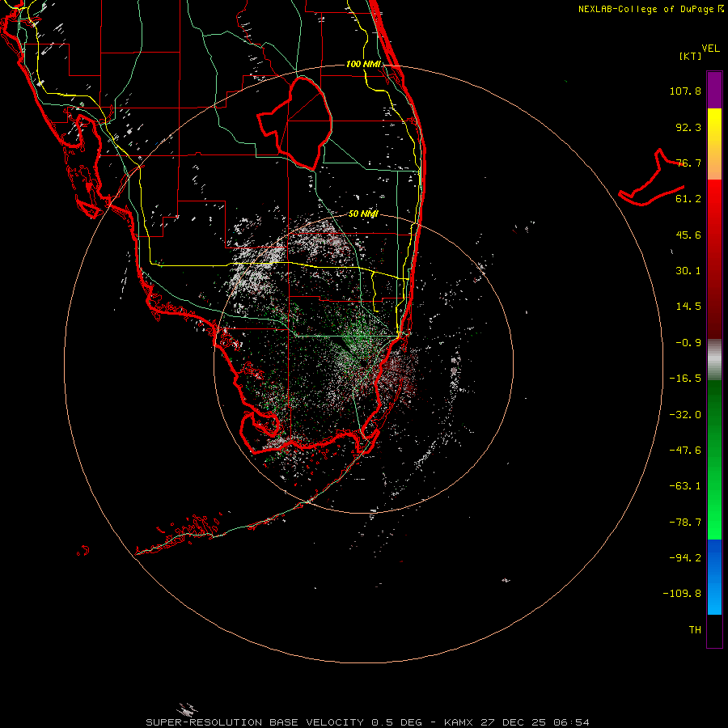This screenshot has height=728, width=728.
Task: Select the -78.7 scale value
Action: [x=685, y=523]
